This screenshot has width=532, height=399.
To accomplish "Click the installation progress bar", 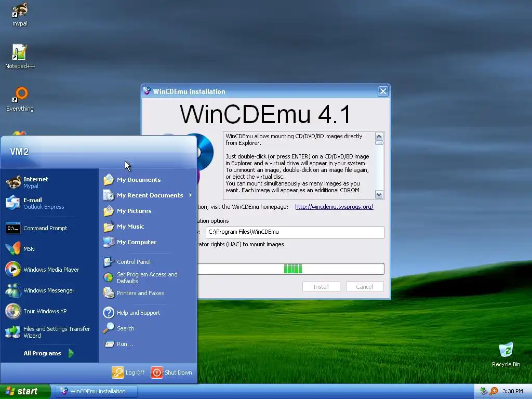I will 290,269.
